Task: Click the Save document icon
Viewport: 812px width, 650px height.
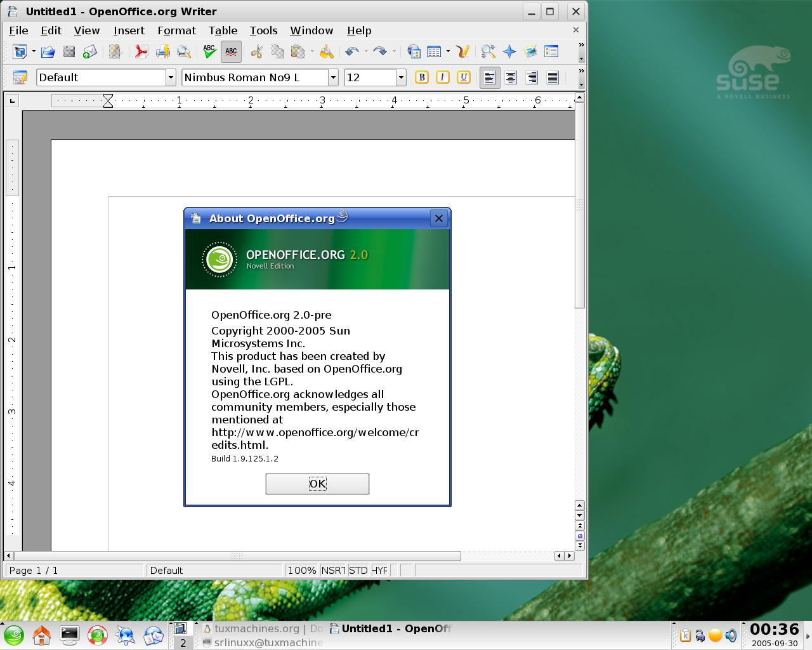Action: [x=69, y=52]
